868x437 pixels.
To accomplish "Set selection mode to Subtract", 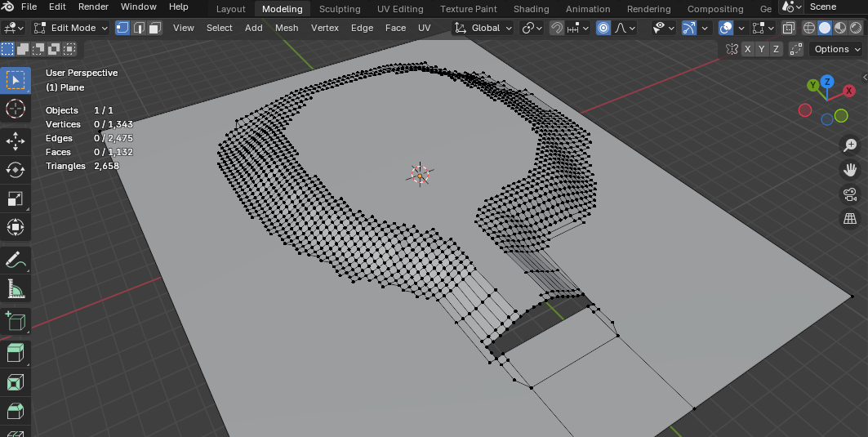I will [38, 49].
